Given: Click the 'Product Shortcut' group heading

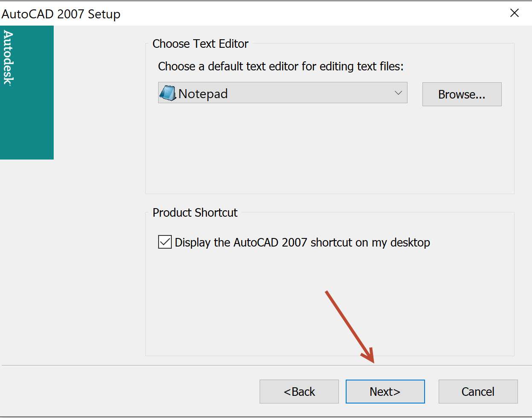Looking at the screenshot, I should [x=195, y=213].
